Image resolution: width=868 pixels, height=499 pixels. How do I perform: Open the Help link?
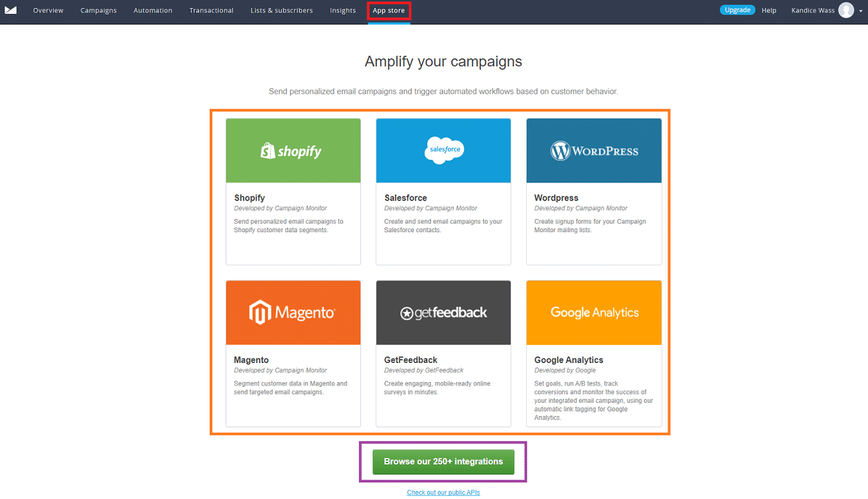769,11
